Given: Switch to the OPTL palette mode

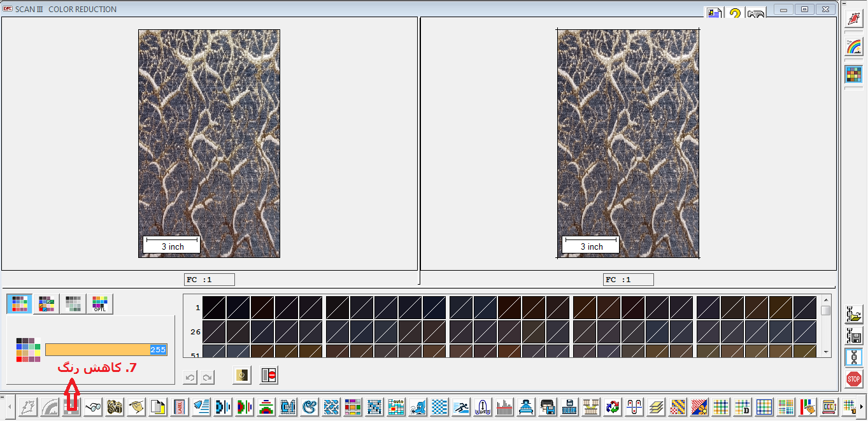Looking at the screenshot, I should (x=100, y=304).
